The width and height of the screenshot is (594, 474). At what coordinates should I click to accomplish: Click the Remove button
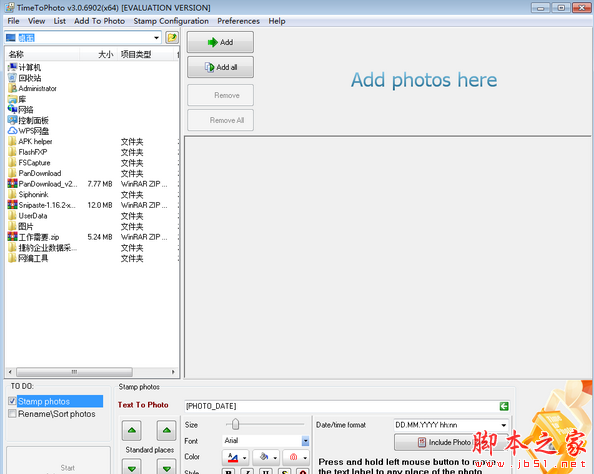[x=220, y=95]
